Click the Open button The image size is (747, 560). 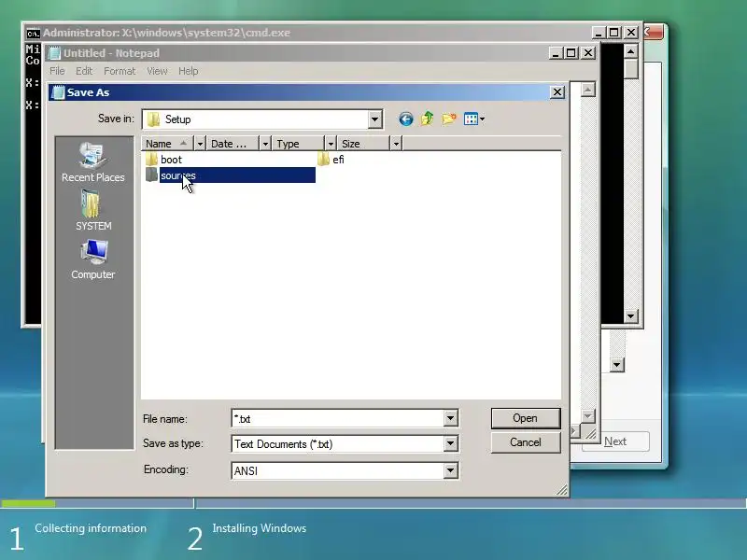pos(526,418)
